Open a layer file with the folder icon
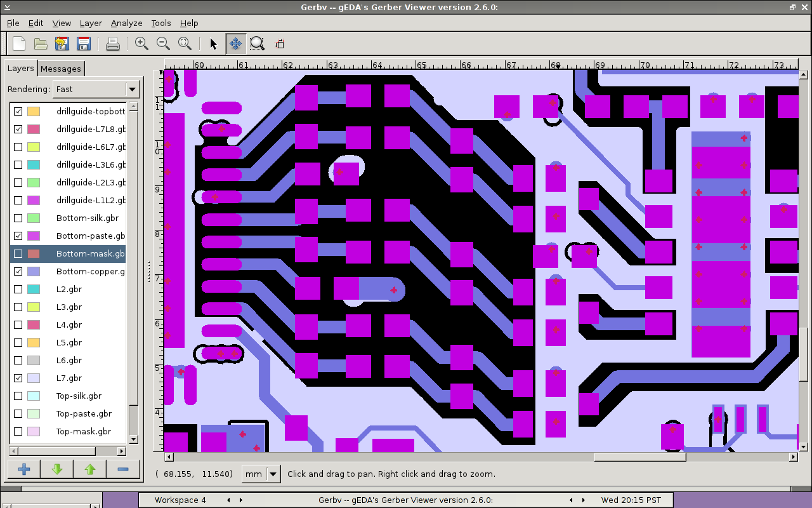The image size is (812, 508). [x=41, y=44]
